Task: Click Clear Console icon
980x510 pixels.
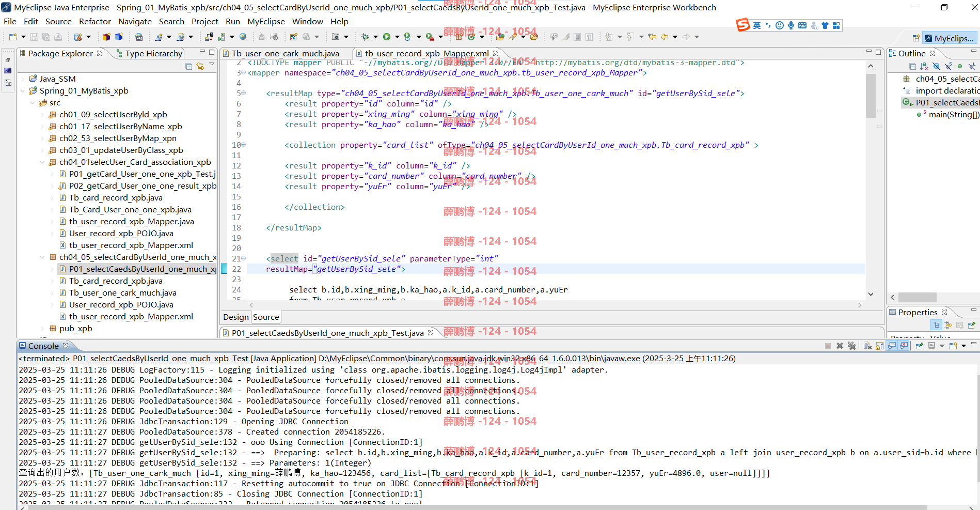Action: coord(867,346)
